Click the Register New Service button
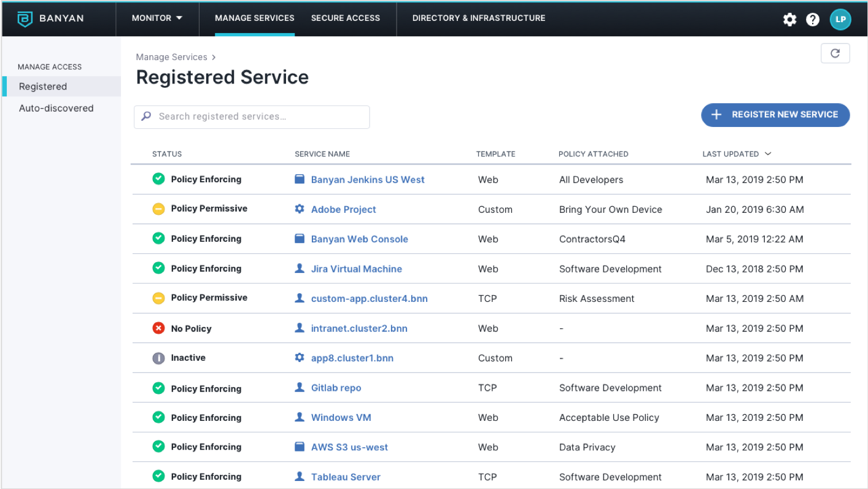 [775, 115]
